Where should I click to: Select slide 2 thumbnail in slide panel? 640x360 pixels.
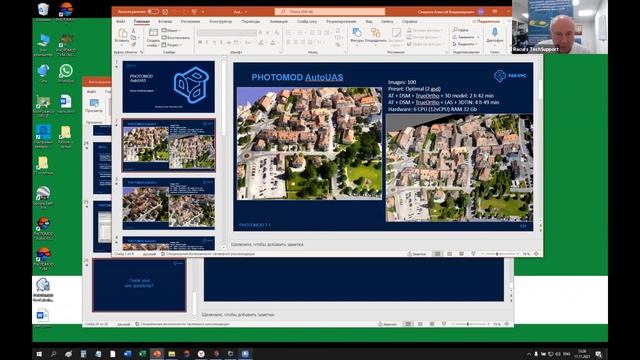(169, 145)
